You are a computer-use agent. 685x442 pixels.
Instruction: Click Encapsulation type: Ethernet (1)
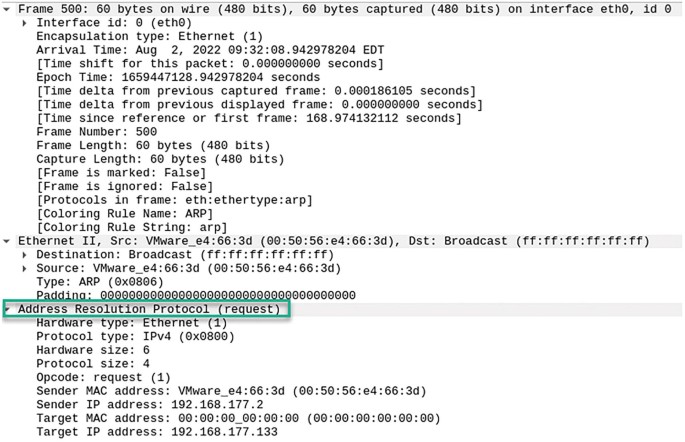pyautogui.click(x=149, y=36)
